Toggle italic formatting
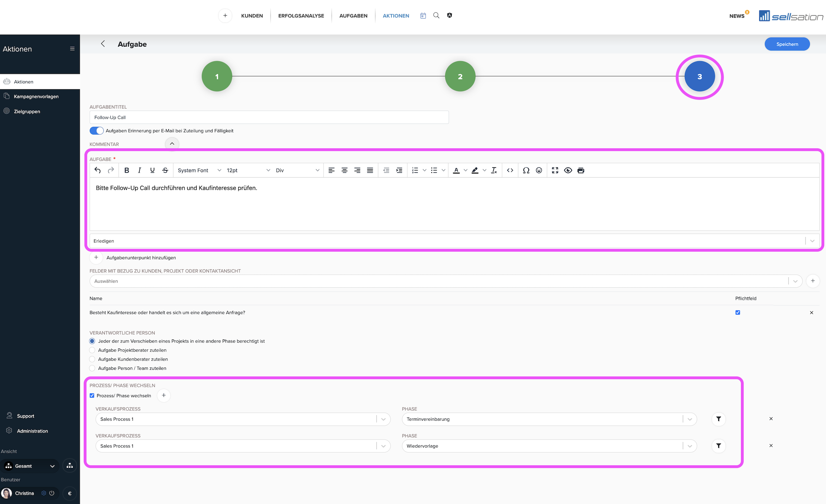Viewport: 826px width, 504px height. pyautogui.click(x=139, y=170)
